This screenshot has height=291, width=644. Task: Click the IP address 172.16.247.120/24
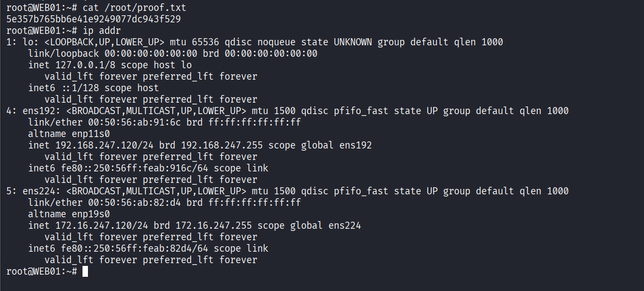(99, 225)
